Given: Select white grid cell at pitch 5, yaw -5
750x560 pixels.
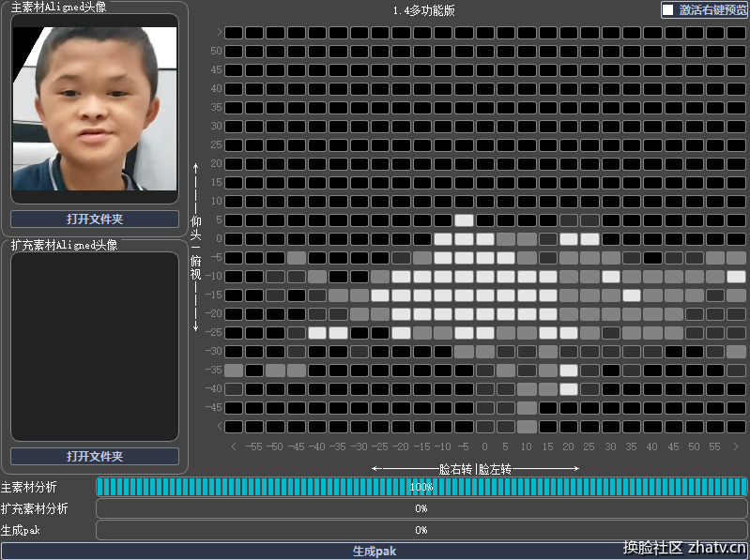Looking at the screenshot, I should click(464, 220).
